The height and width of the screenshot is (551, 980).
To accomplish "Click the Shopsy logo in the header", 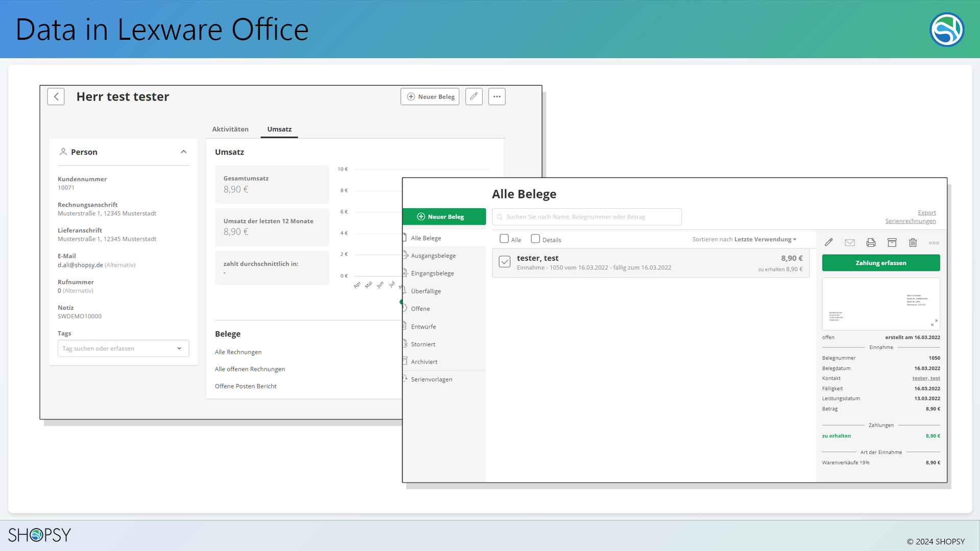I will click(x=947, y=29).
